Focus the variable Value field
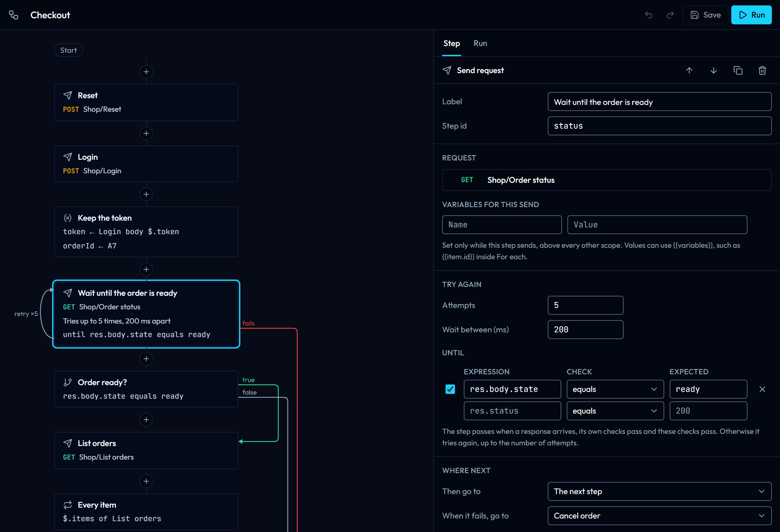780x532 pixels. click(657, 225)
